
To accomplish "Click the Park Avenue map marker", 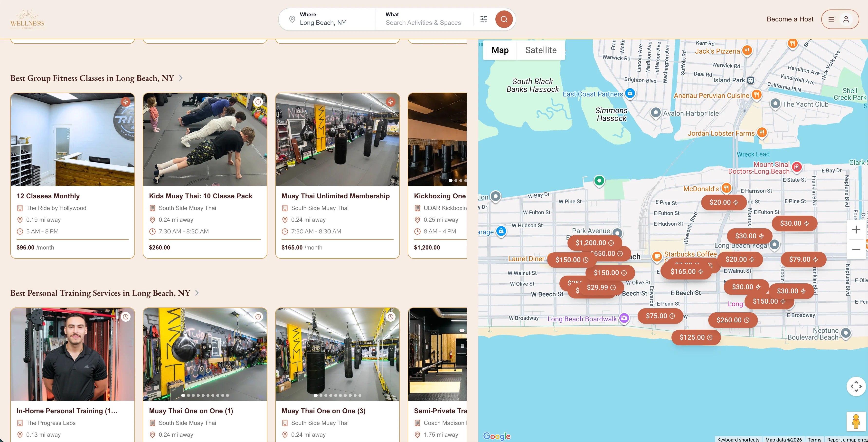I will (x=617, y=232).
